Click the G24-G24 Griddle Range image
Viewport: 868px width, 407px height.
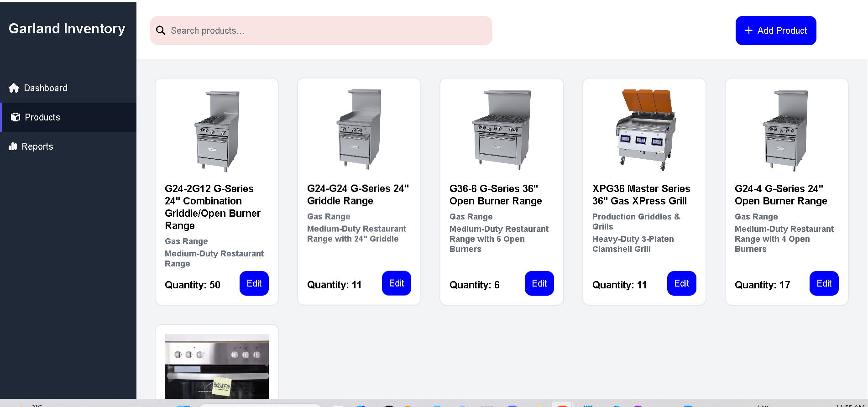359,130
